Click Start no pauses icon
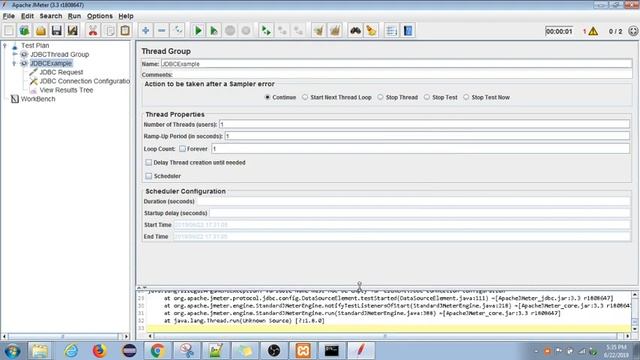 pos(214,31)
